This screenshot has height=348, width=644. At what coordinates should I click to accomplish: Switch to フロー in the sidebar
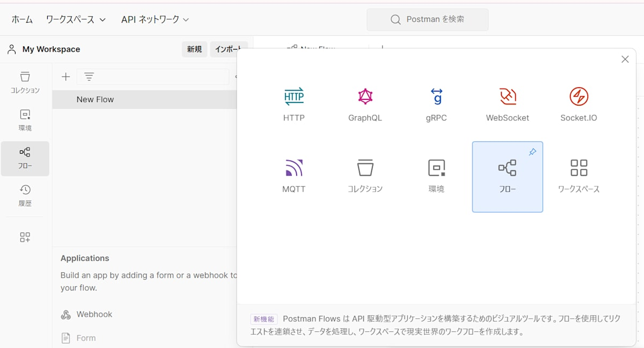[25, 158]
